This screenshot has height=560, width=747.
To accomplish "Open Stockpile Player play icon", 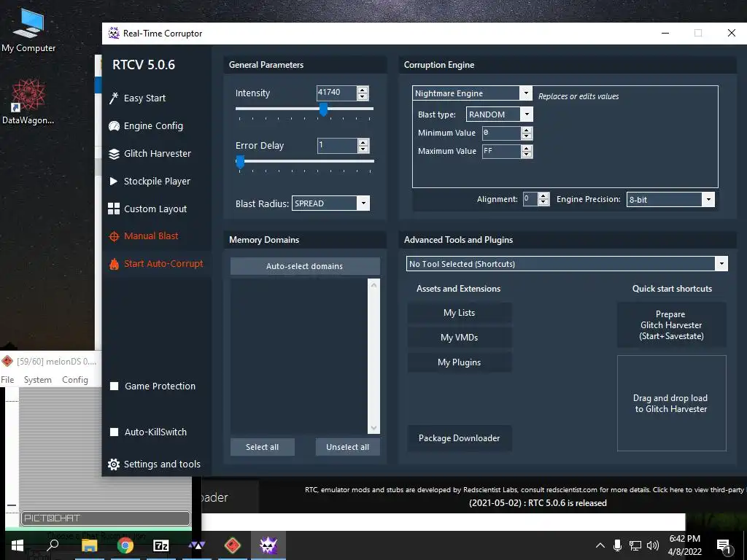I will pos(113,181).
